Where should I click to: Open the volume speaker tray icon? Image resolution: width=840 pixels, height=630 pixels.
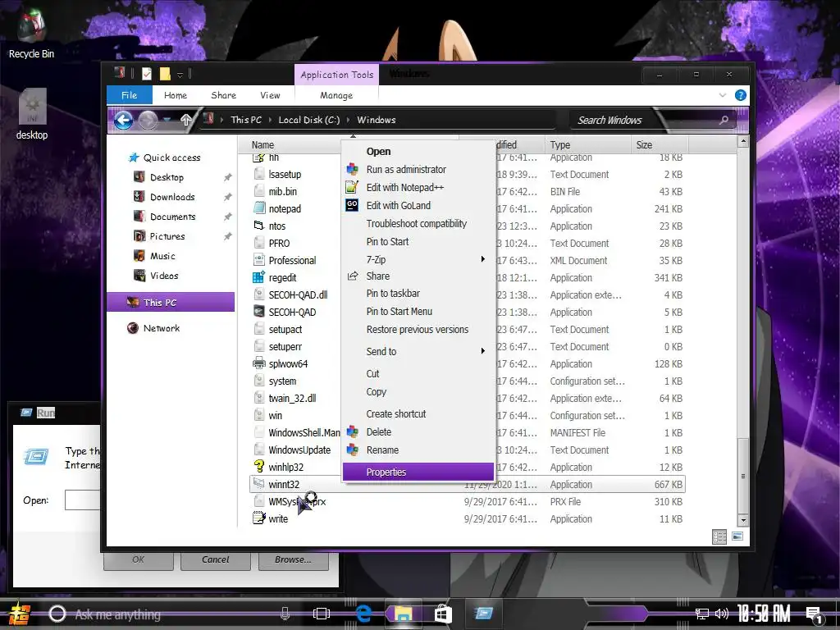click(721, 614)
